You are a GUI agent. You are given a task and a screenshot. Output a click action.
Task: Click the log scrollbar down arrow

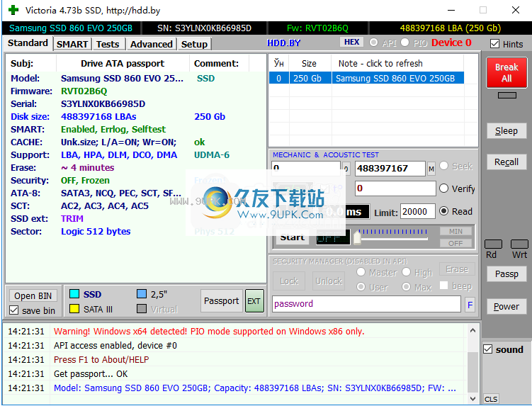pos(472,398)
